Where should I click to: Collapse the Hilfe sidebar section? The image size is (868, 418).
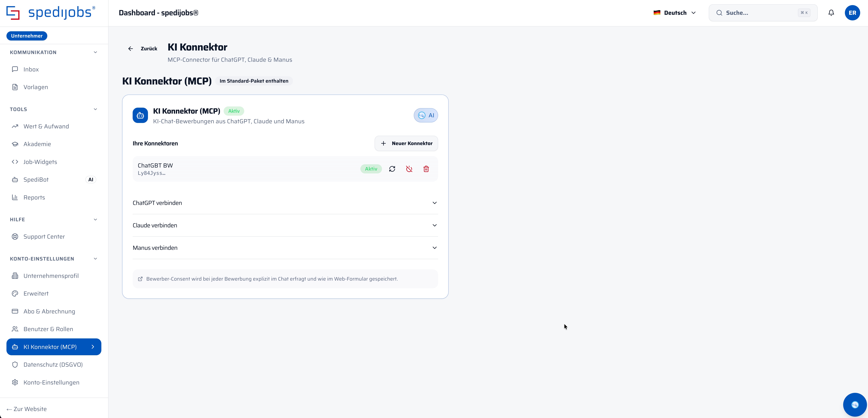(54, 220)
